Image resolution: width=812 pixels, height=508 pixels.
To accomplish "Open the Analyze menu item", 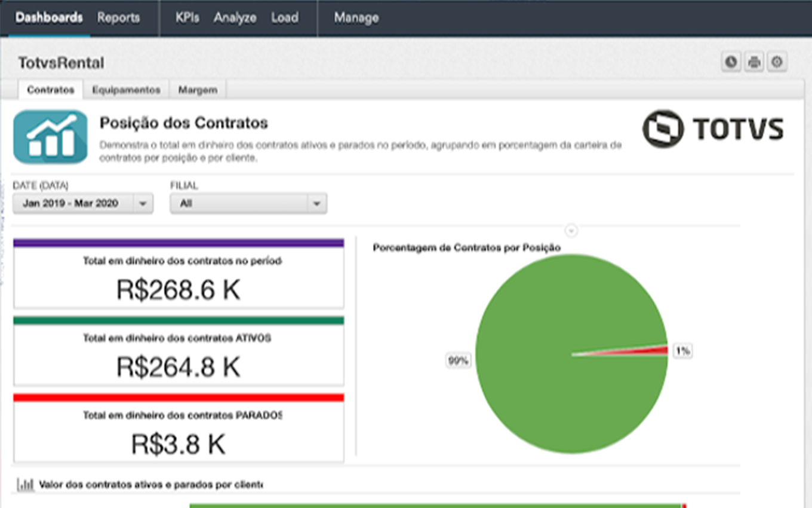I will click(235, 18).
